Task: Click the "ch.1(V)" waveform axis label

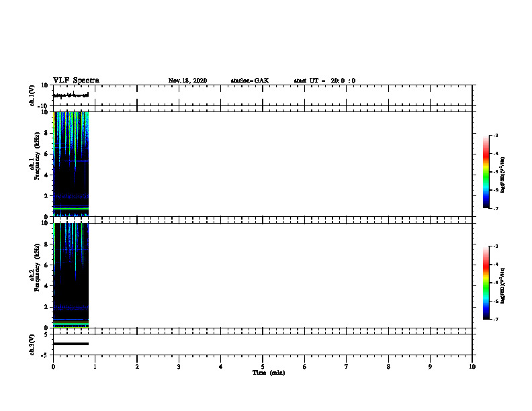Action: tap(32, 95)
